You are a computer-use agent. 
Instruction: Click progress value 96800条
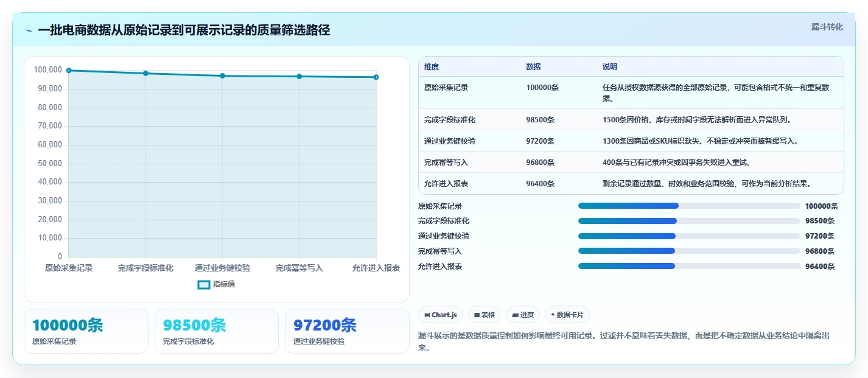click(820, 251)
